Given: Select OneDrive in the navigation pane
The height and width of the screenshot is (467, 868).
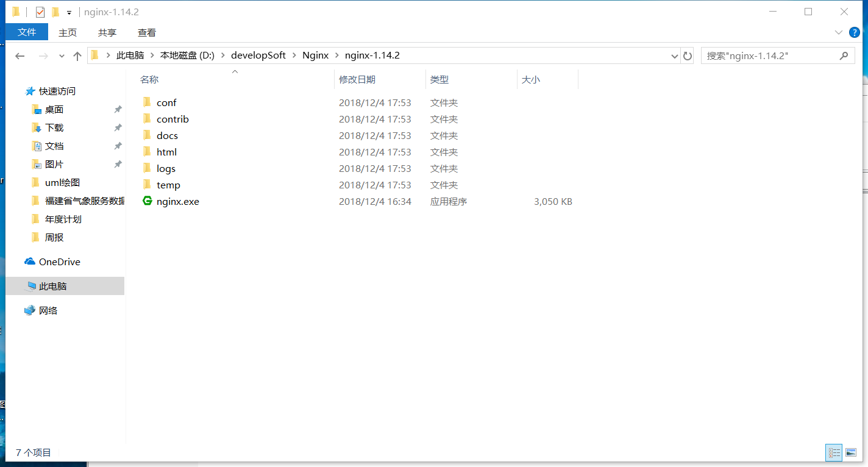Looking at the screenshot, I should pos(59,262).
